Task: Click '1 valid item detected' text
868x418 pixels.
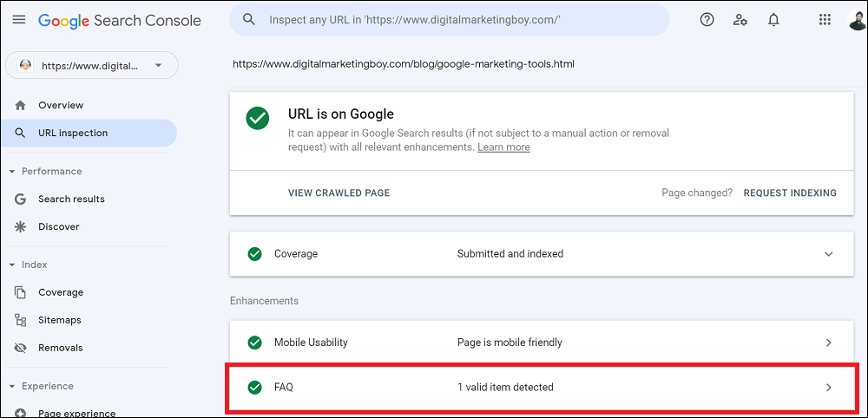Action: click(x=505, y=387)
